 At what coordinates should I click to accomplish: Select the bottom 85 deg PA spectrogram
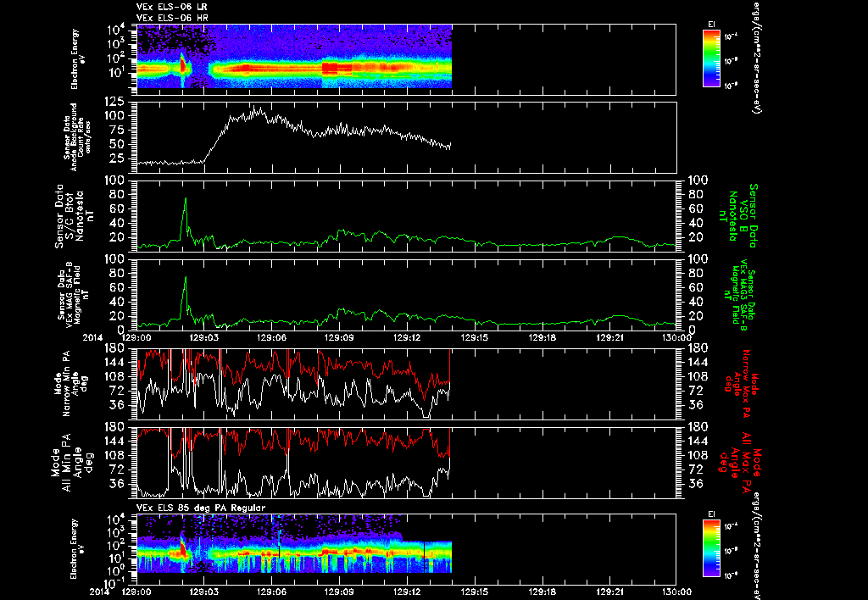294,543
